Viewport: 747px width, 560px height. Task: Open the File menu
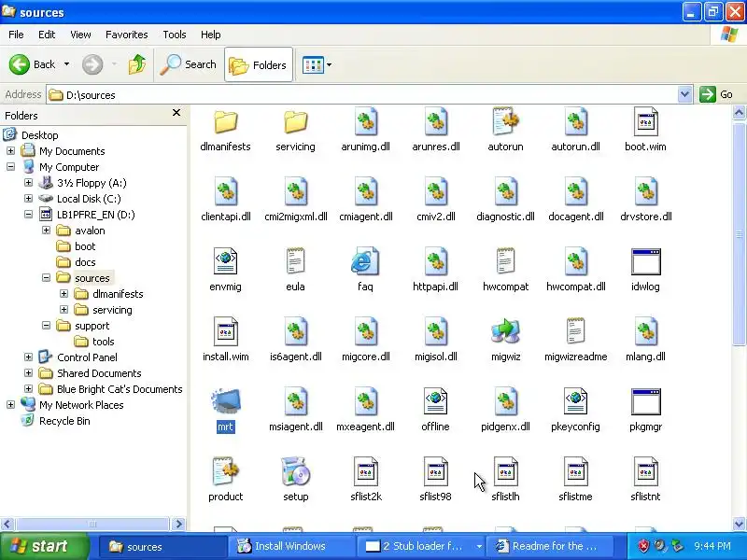point(16,35)
